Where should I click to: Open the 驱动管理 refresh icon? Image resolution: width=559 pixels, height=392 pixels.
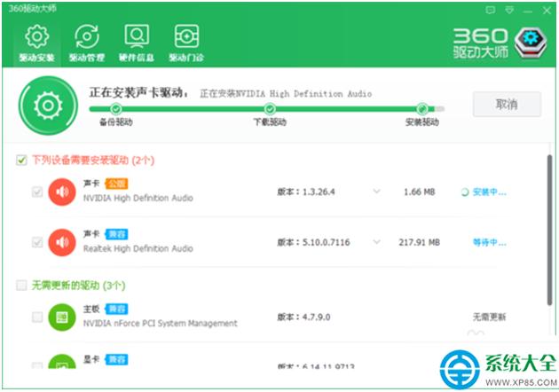tap(86, 38)
